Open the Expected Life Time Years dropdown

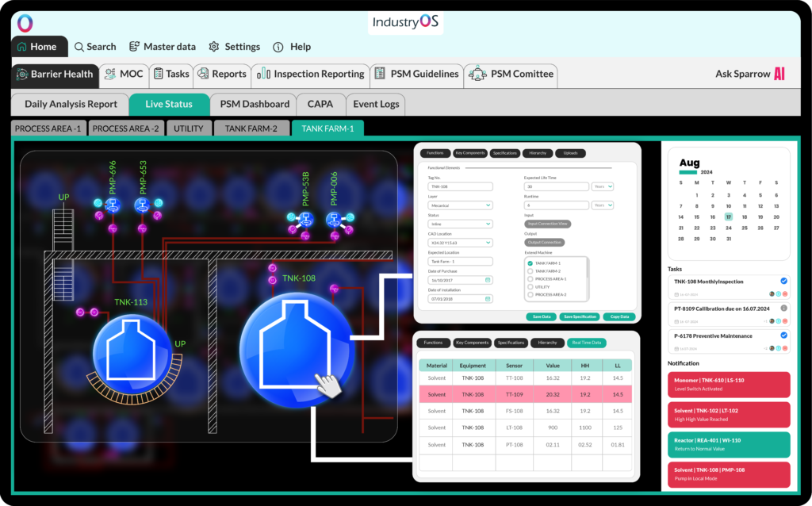[x=602, y=186]
